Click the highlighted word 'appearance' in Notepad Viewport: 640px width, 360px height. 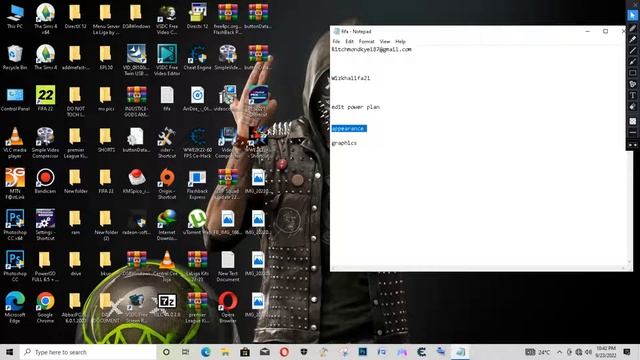[349, 129]
